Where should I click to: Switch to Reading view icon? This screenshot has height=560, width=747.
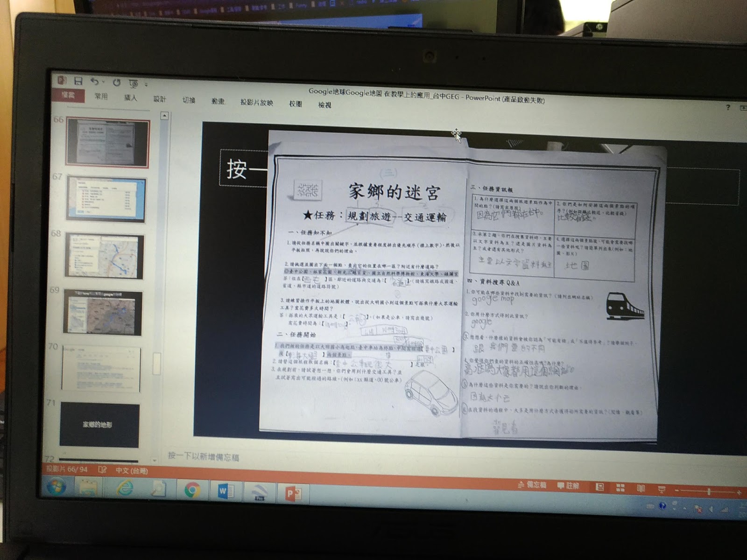[x=641, y=489]
